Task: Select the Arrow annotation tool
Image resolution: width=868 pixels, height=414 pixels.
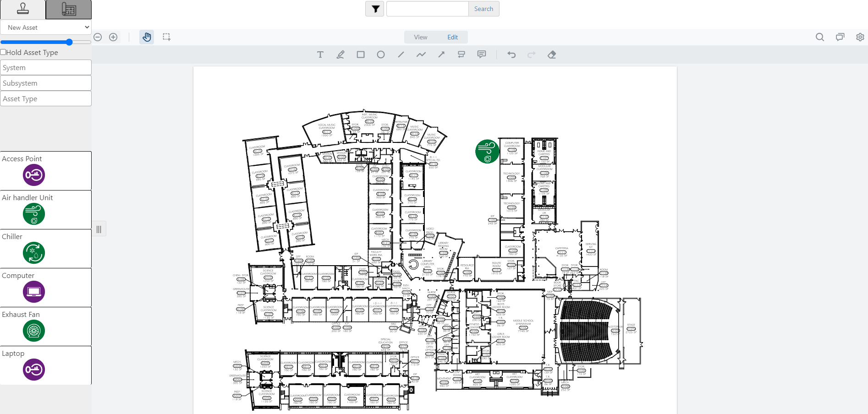Action: (441, 54)
